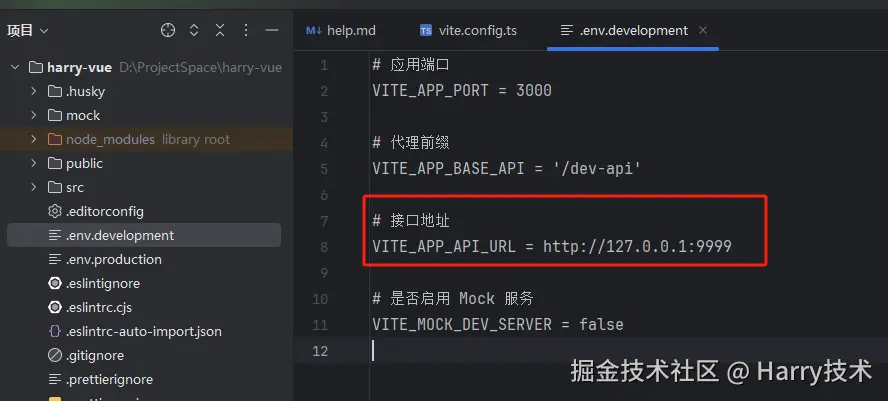Click the # 是否启用 Mock 服务 comment

click(453, 298)
